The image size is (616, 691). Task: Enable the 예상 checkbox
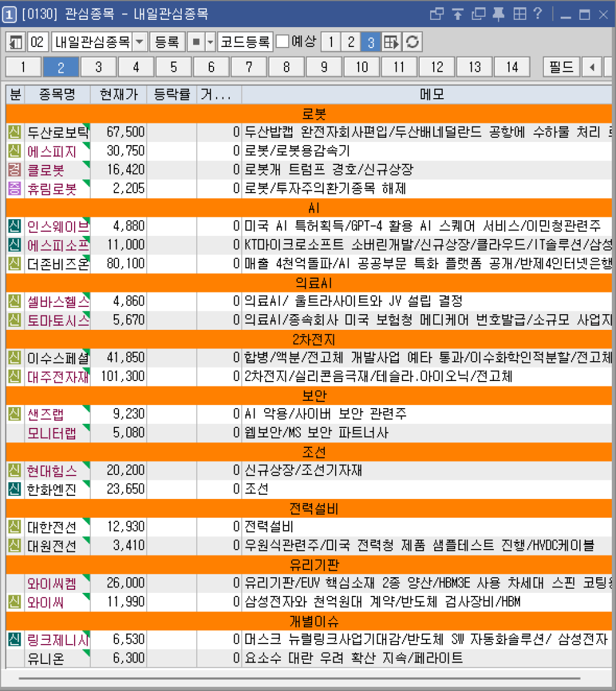pyautogui.click(x=282, y=42)
